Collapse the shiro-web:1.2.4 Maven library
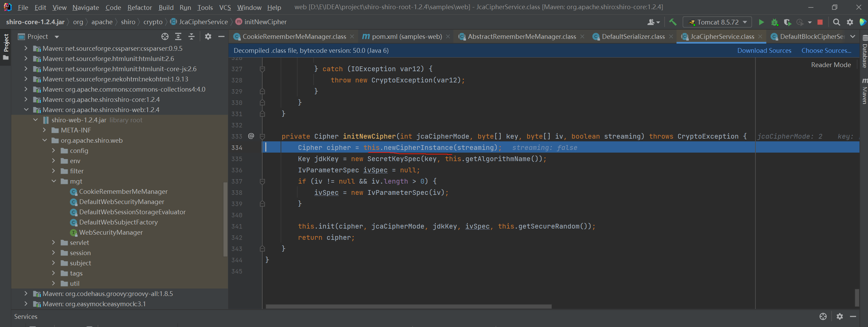 [x=26, y=110]
